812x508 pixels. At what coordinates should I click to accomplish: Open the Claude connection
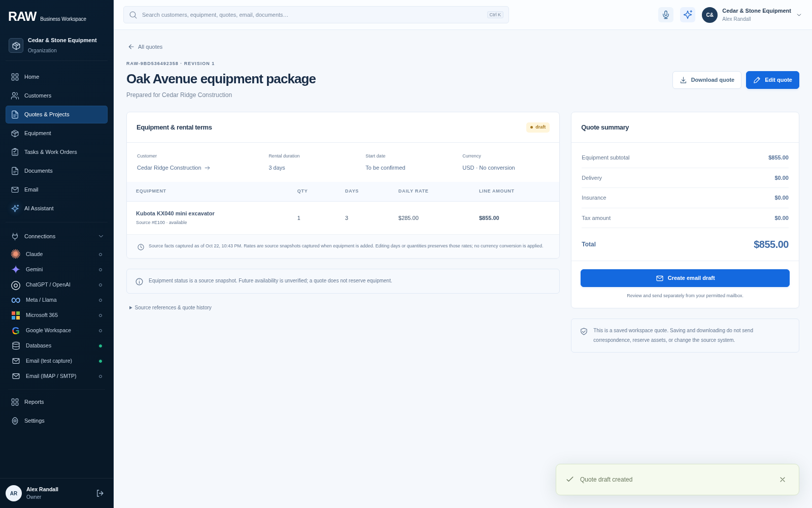57,254
